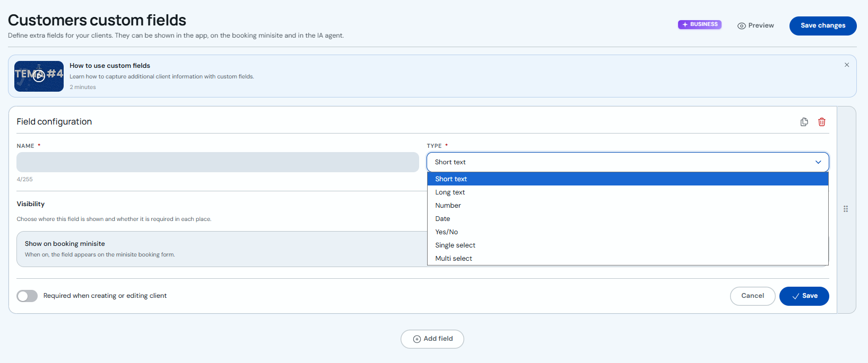Viewport: 868px width, 363px height.
Task: Grab the field reorder drag handle
Action: coord(846,209)
